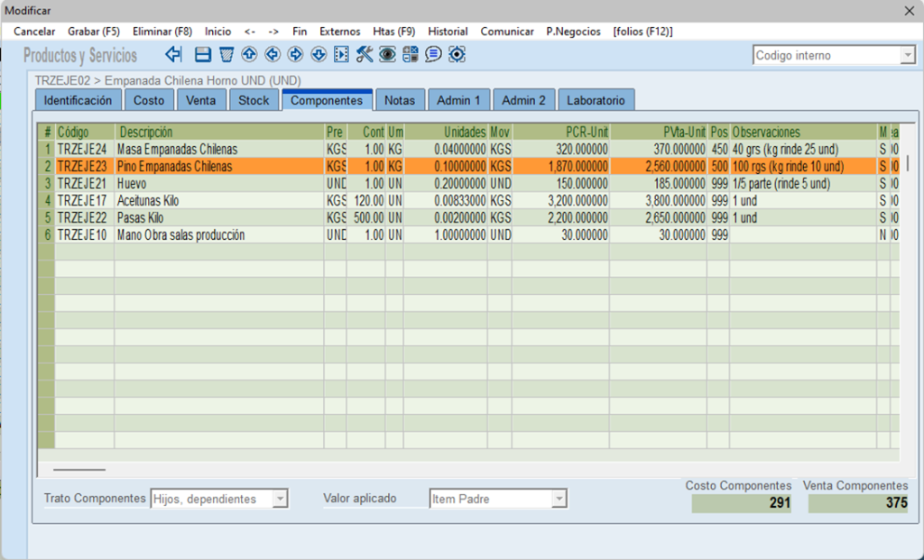Click the trash bin delete icon
The width and height of the screenshot is (924, 560).
coord(226,55)
